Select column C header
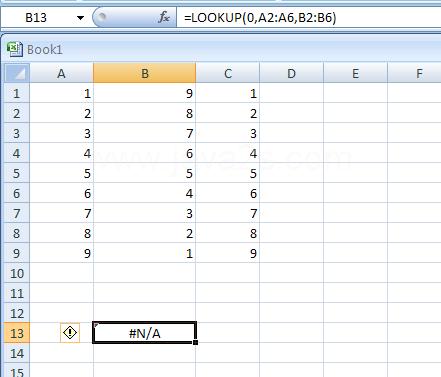This screenshot has width=441, height=377. [228, 73]
